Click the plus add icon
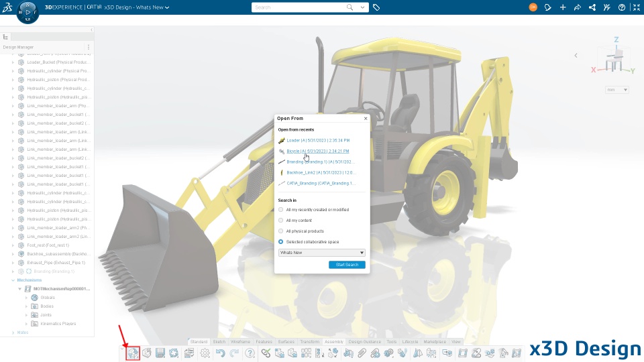Screen dimensions: 644x362 point(563,7)
